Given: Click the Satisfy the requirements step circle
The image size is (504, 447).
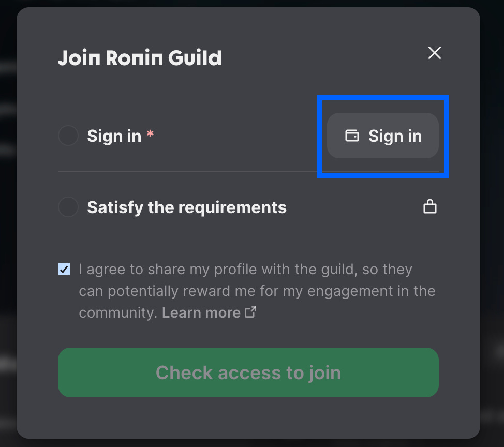Looking at the screenshot, I should point(68,207).
